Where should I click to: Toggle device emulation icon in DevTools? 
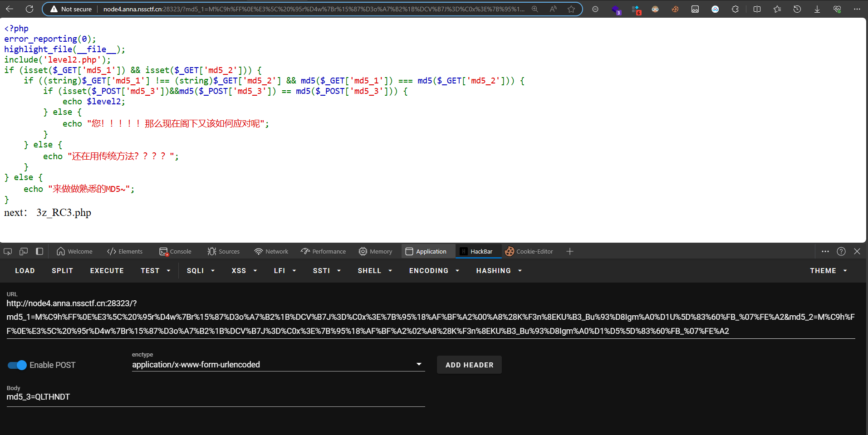[x=24, y=251]
